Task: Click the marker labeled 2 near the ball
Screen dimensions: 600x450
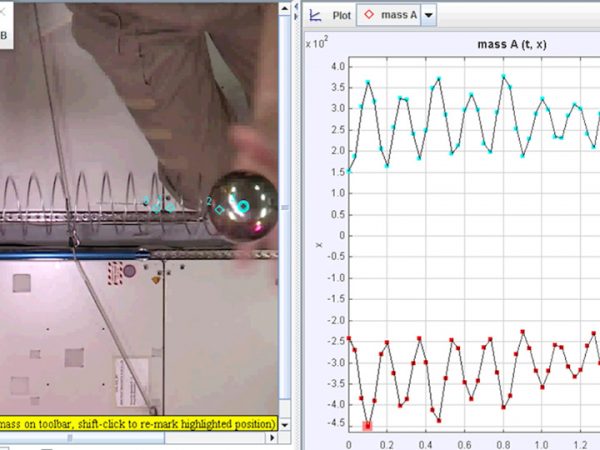Action: [x=208, y=203]
